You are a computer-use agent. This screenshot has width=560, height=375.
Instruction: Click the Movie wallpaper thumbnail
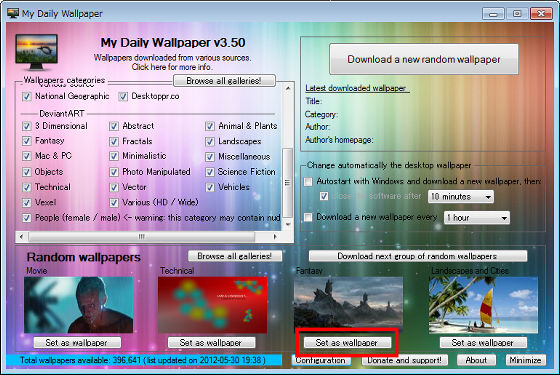pyautogui.click(x=79, y=305)
